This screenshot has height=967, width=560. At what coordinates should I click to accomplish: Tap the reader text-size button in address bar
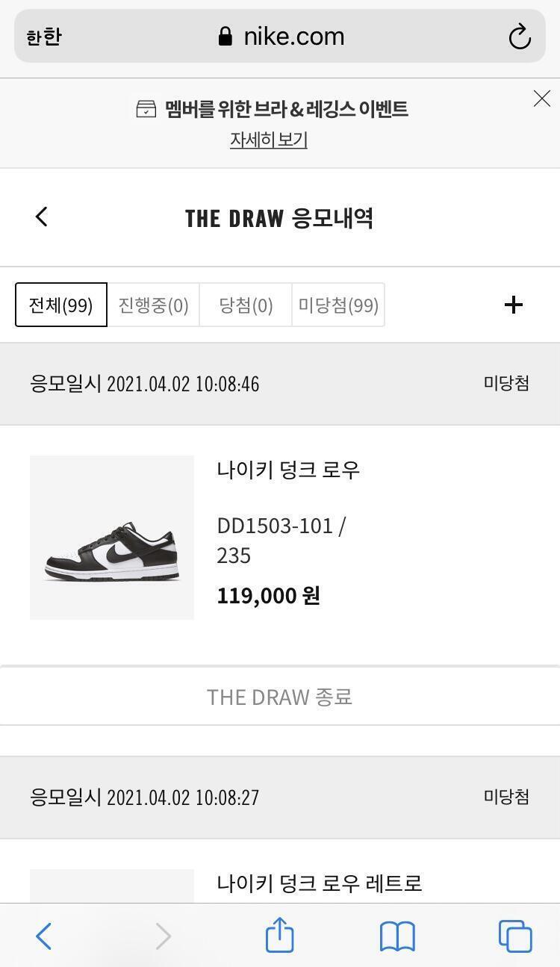43,37
